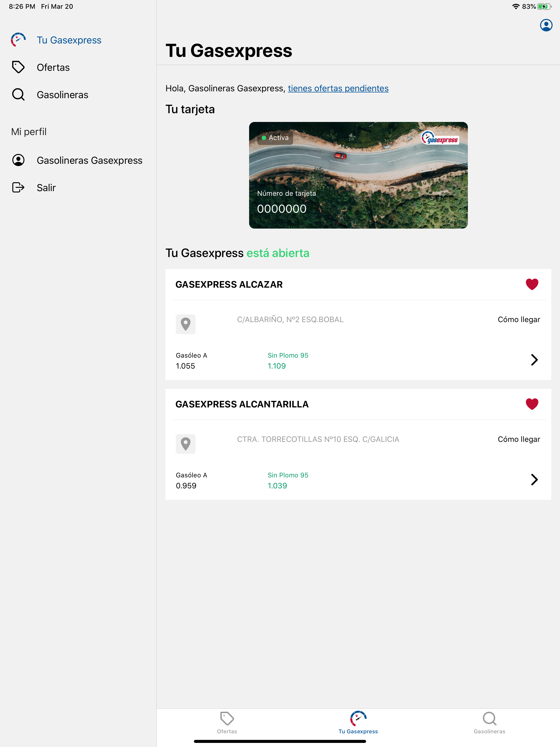560x747 pixels.
Task: Click the 'Tu tarjeta' heading
Action: click(x=190, y=109)
